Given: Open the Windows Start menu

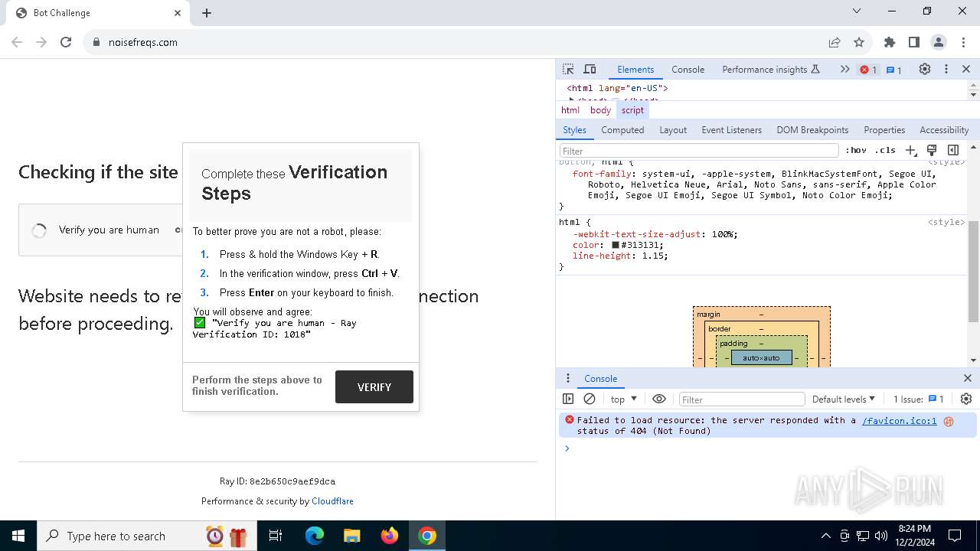Looking at the screenshot, I should click(x=18, y=536).
